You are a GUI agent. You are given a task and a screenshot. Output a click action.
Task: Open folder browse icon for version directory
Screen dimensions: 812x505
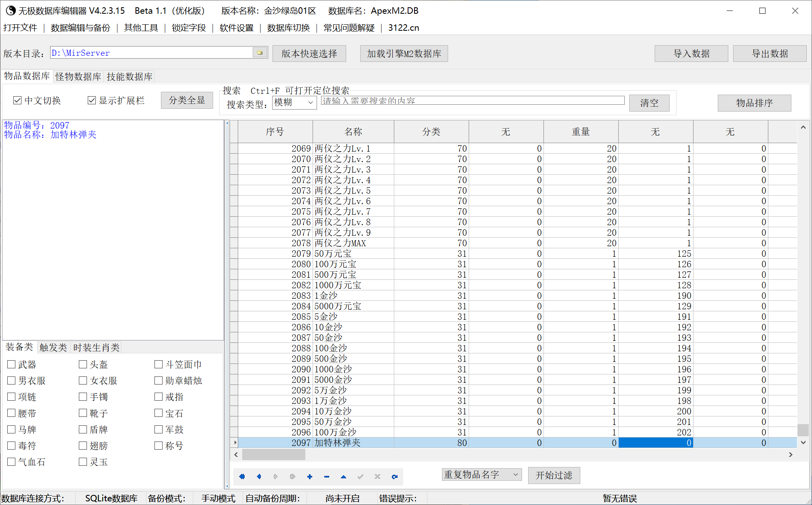pyautogui.click(x=260, y=53)
